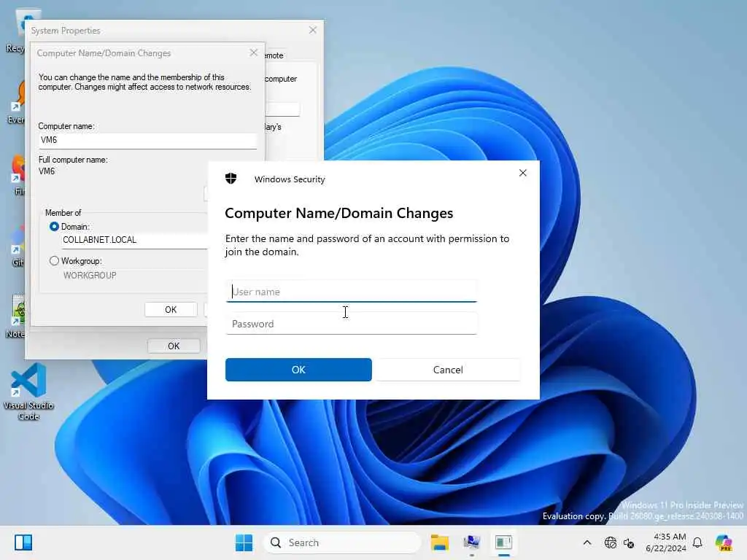Click the WORKGROUP text field

pyautogui.click(x=135, y=276)
